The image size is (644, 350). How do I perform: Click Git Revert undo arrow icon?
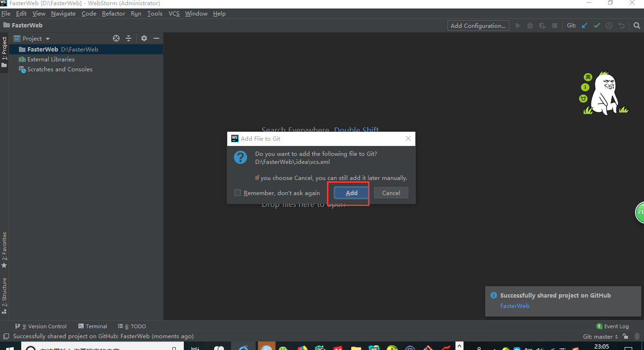[621, 26]
